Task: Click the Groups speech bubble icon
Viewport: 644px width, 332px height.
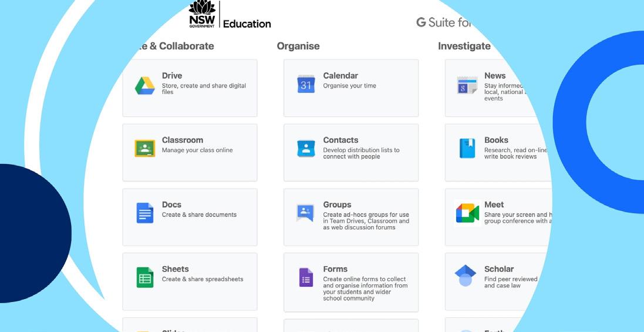Action: (305, 213)
